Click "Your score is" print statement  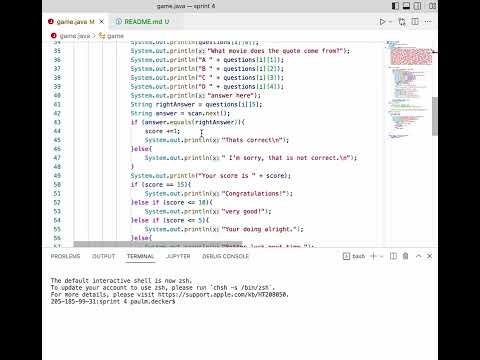click(211, 176)
